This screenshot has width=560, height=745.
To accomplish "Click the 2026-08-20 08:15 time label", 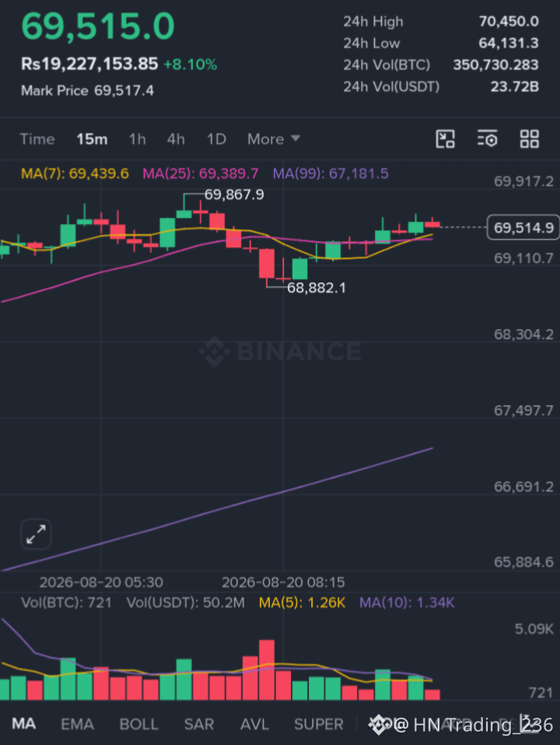I will point(283,582).
